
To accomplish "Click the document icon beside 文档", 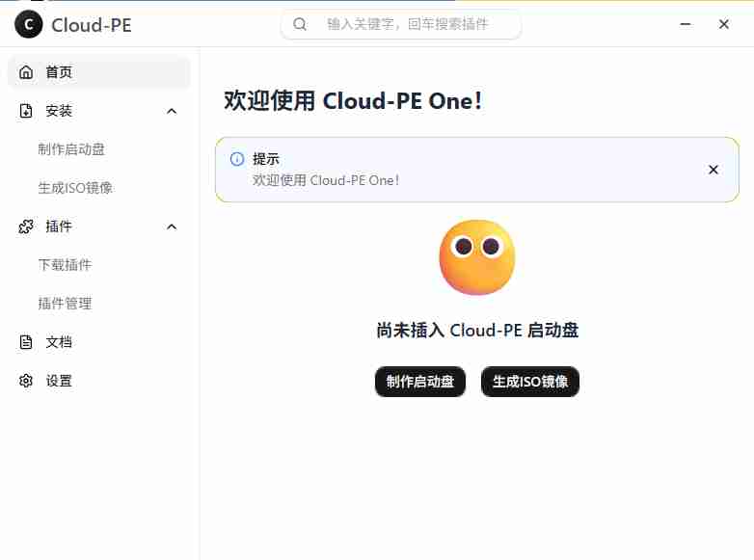I will click(x=26, y=342).
